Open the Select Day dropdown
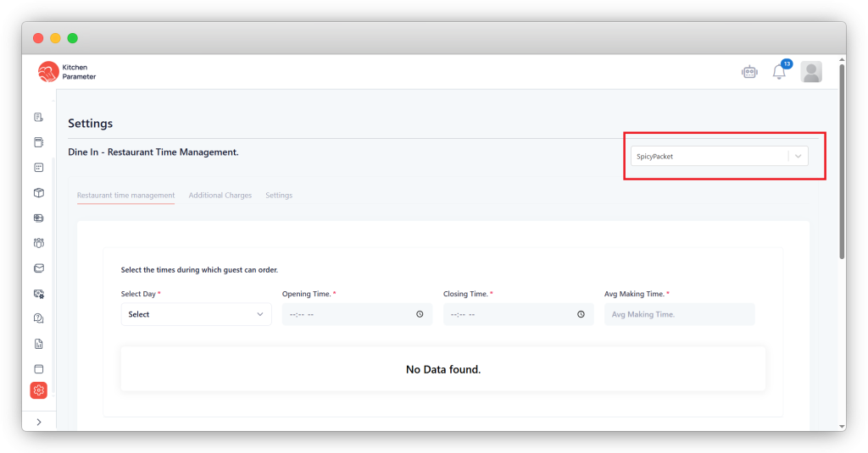868x453 pixels. [x=196, y=314]
